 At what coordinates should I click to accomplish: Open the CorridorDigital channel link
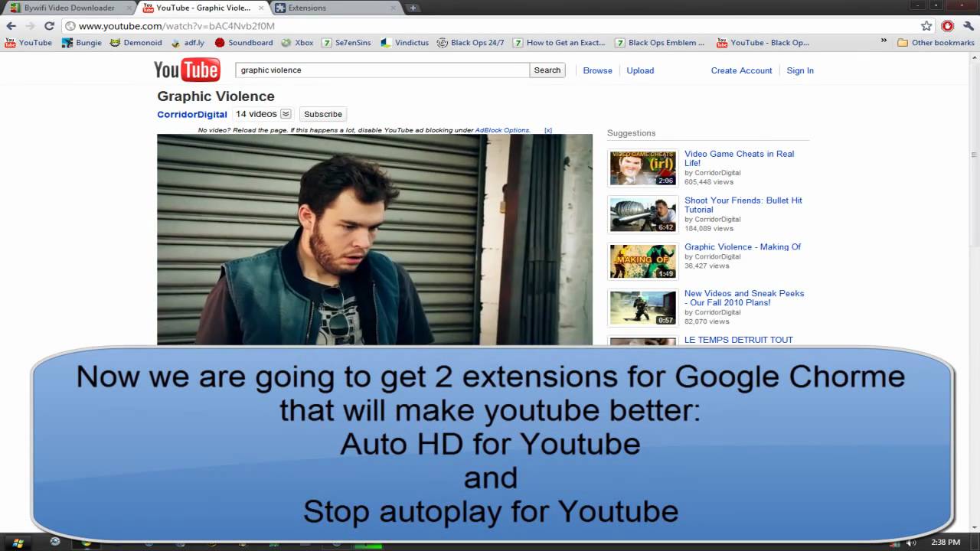192,115
